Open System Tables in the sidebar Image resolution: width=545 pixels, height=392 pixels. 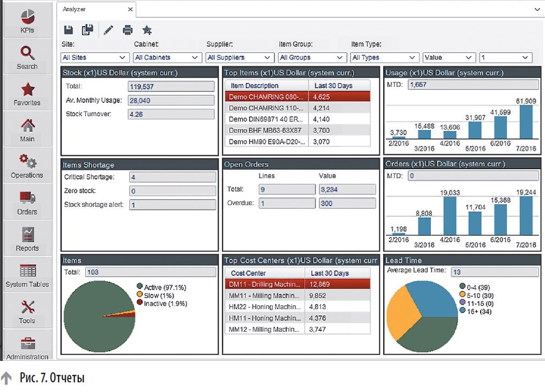pos(27,275)
